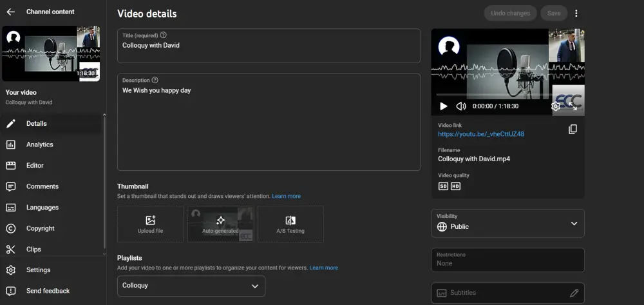The height and width of the screenshot is (305, 644).
Task: Click the Upload file thumbnail option
Action: tap(150, 224)
